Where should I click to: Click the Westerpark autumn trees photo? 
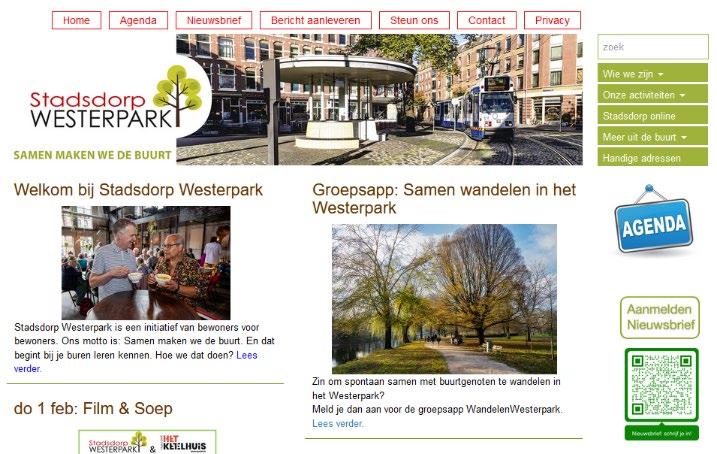pyautogui.click(x=444, y=299)
